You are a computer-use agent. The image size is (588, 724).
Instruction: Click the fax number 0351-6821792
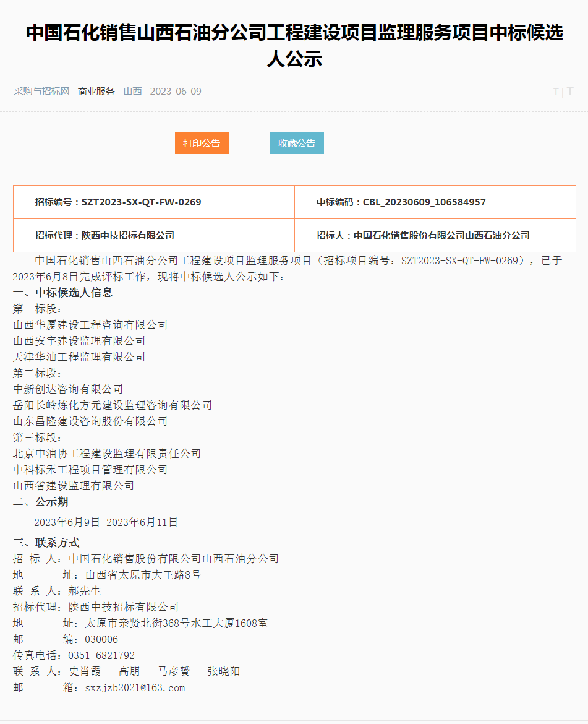[x=101, y=656]
